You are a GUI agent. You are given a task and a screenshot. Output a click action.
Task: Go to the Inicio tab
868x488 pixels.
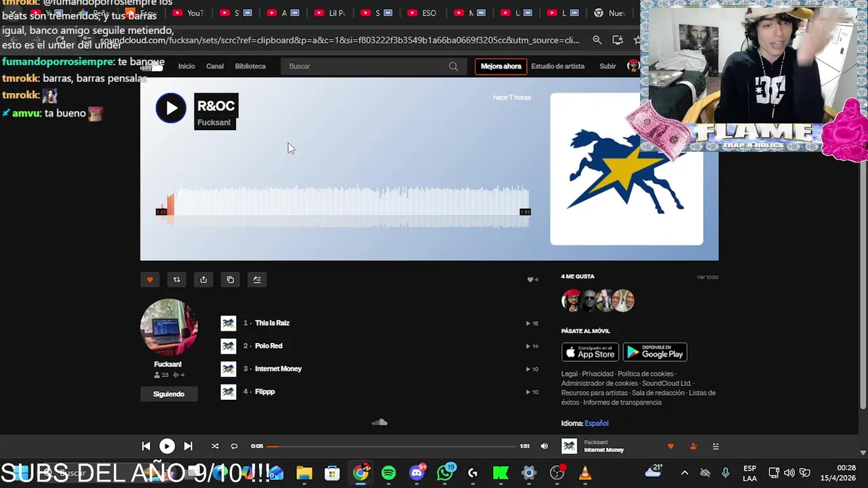[186, 66]
